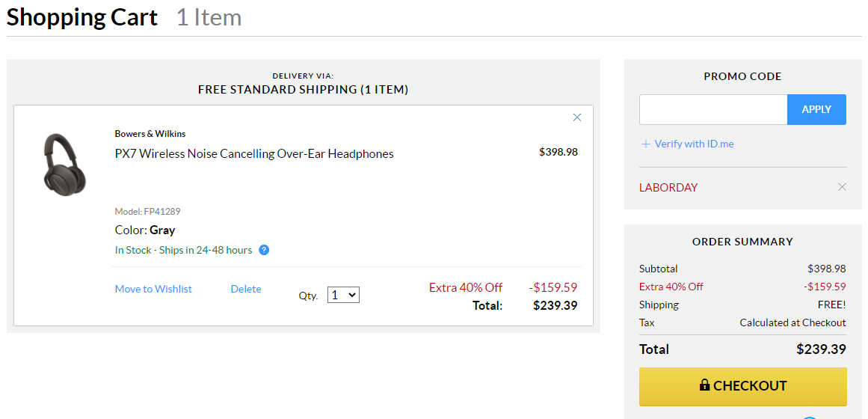Click the PX7 Wireless Noise Cancelling Headphones title
The image size is (868, 419).
point(254,154)
